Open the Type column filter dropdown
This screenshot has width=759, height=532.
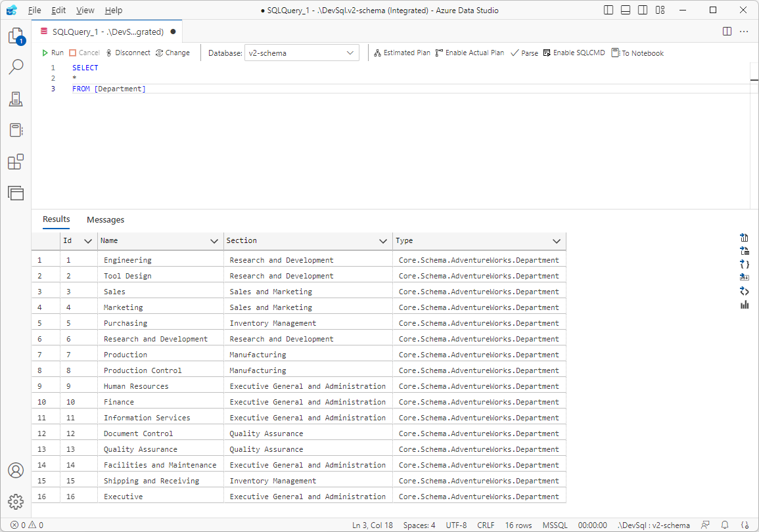(x=557, y=241)
